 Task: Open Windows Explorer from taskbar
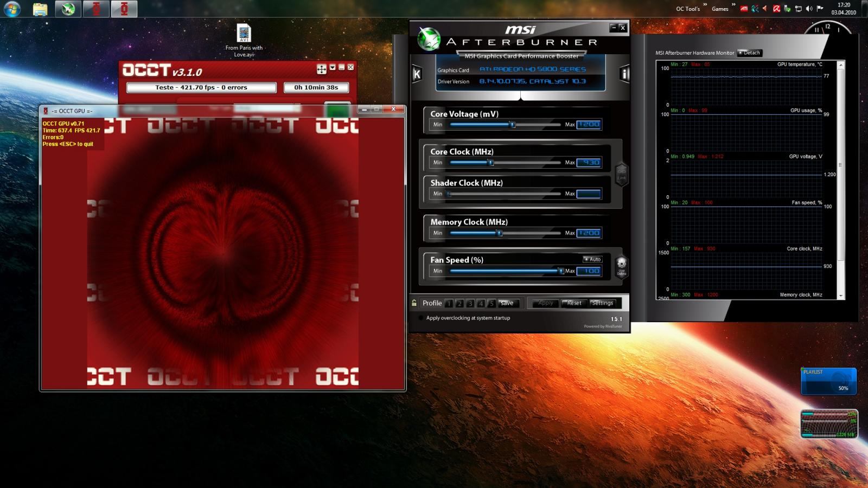40,9
